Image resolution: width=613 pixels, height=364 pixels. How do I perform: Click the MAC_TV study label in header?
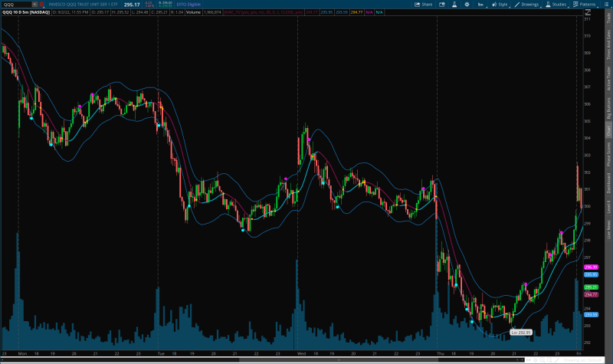pos(264,12)
